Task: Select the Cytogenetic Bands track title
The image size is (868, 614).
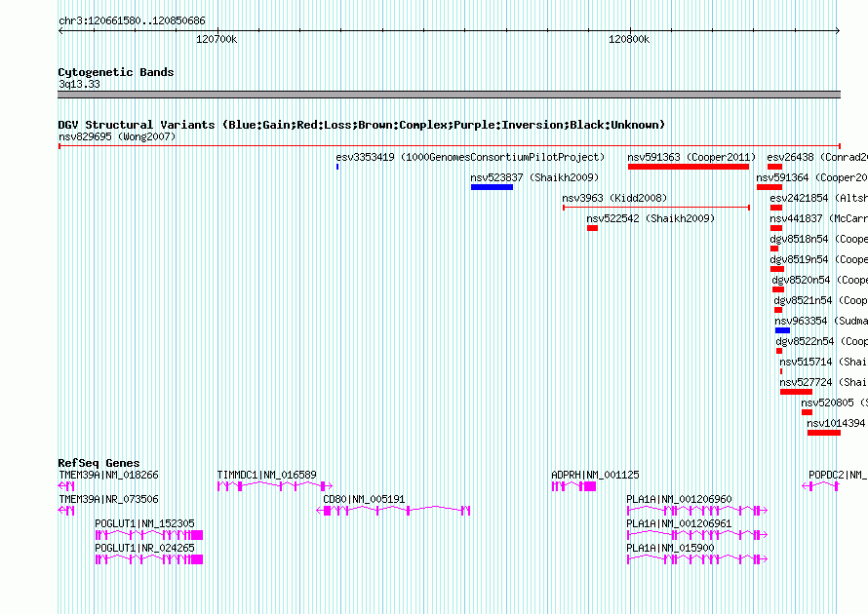Action: [116, 72]
